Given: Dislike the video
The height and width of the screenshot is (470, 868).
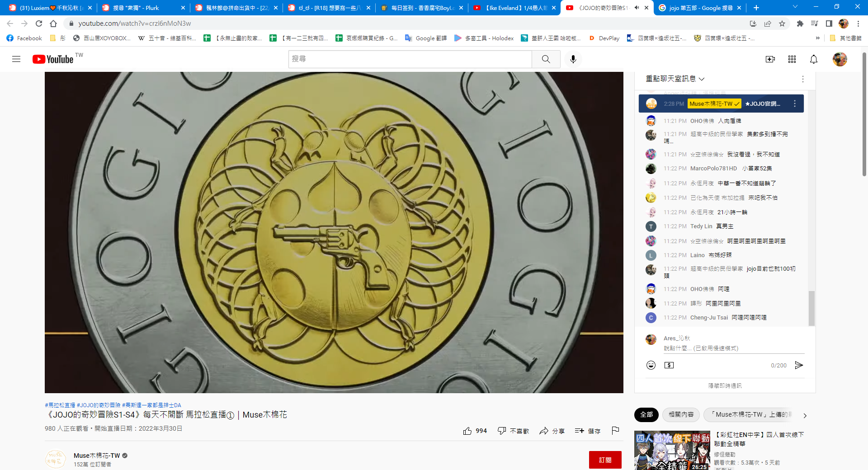Looking at the screenshot, I should coord(513,431).
